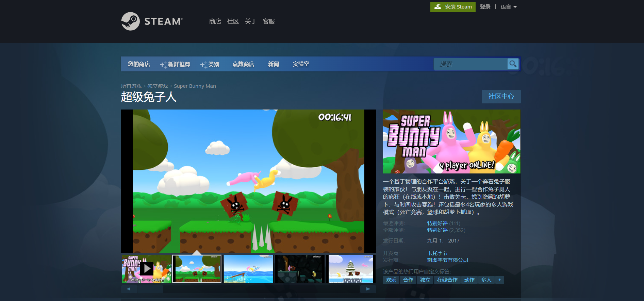The width and height of the screenshot is (644, 301).
Task: Play the trailer video thumbnail
Action: click(x=147, y=269)
